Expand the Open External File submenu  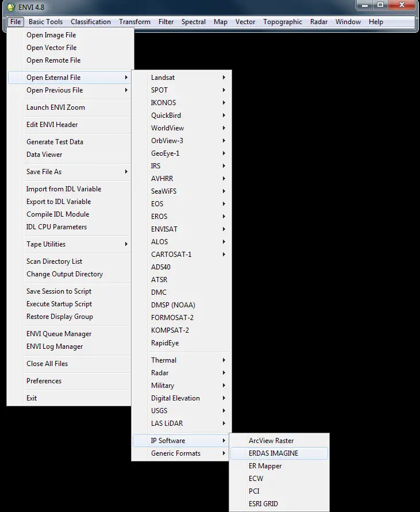click(x=71, y=78)
